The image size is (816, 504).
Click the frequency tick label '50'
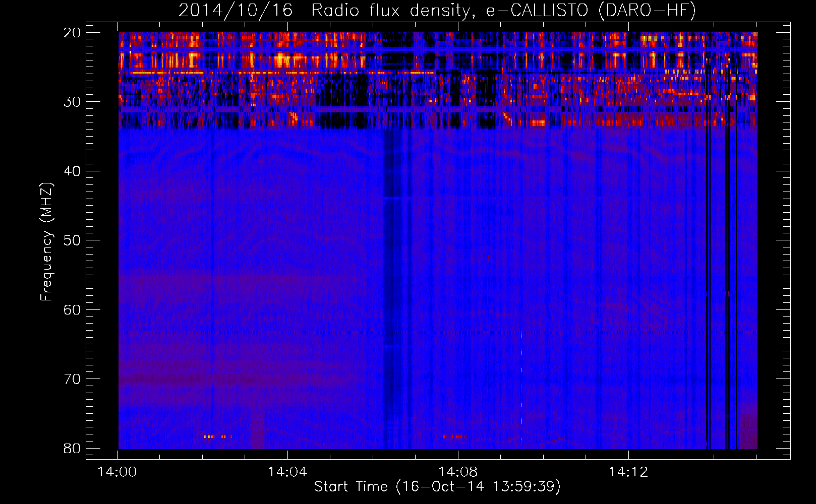click(x=73, y=240)
